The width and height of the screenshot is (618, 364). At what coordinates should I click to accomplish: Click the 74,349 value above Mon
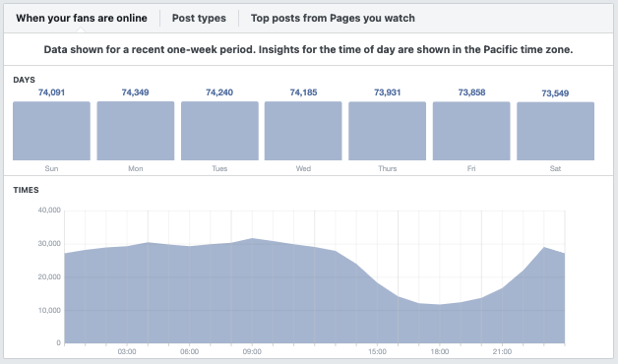coord(135,92)
